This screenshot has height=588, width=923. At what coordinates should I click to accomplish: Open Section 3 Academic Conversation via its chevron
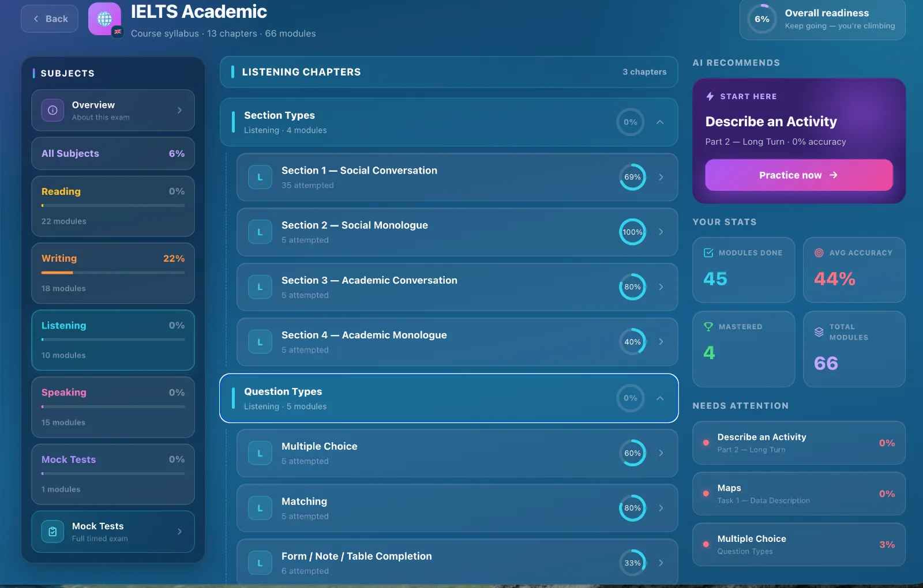coord(661,287)
